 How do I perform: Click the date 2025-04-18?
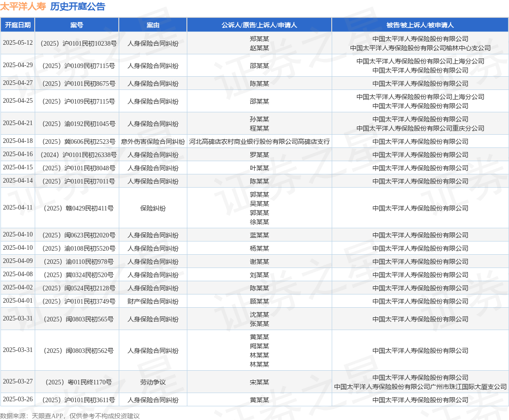pyautogui.click(x=18, y=141)
